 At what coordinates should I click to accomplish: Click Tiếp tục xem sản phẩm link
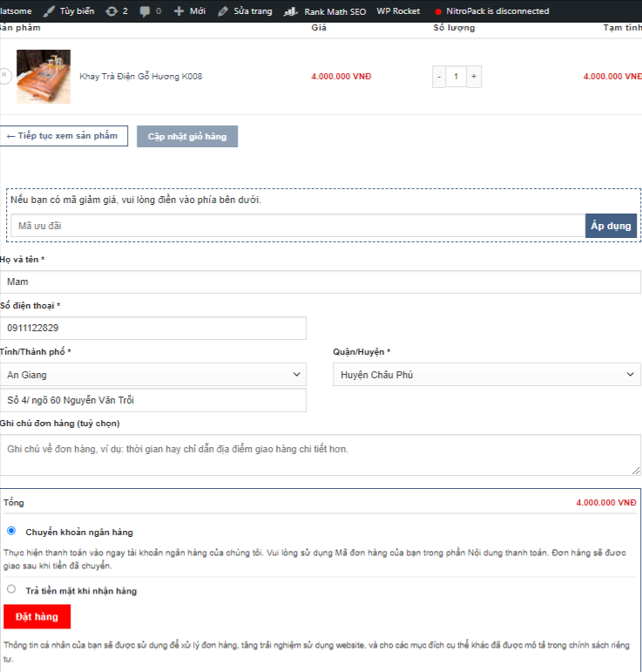pos(63,136)
